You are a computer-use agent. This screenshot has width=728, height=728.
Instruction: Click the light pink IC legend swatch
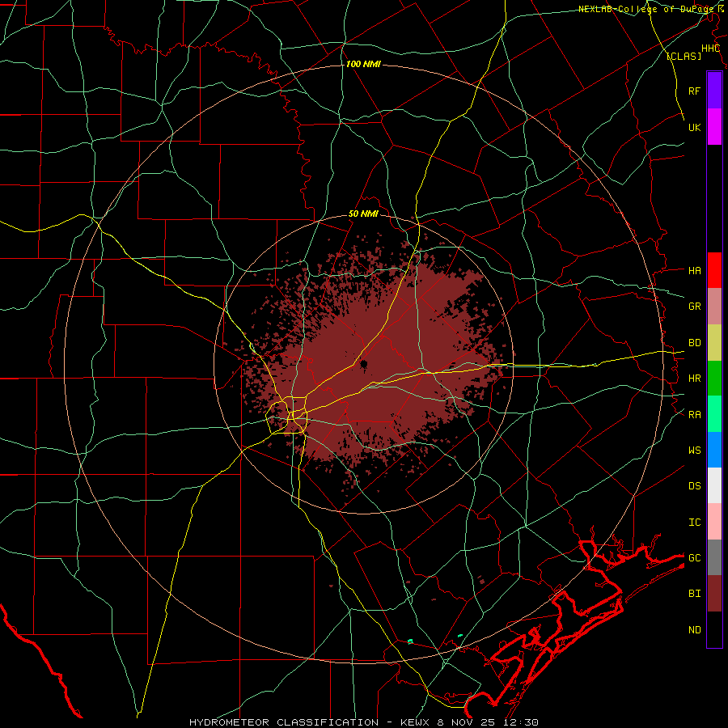point(714,522)
